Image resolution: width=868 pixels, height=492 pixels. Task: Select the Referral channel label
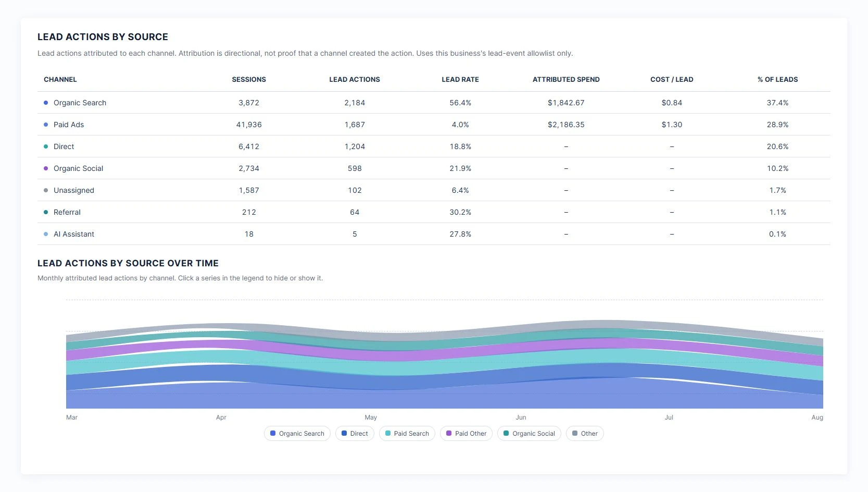67,212
